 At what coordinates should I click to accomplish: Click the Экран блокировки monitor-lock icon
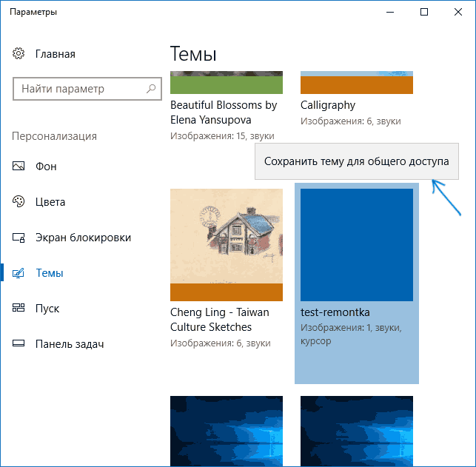[x=19, y=238]
